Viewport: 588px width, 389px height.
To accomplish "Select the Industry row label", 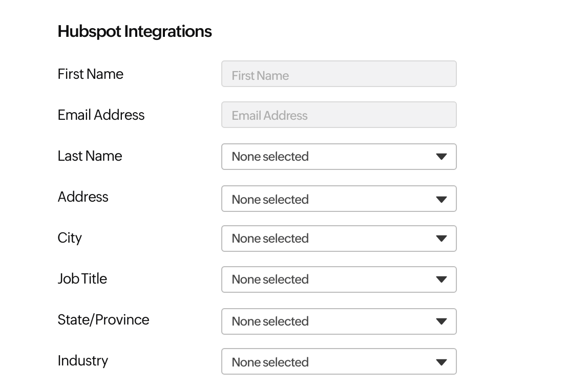I will [x=83, y=361].
